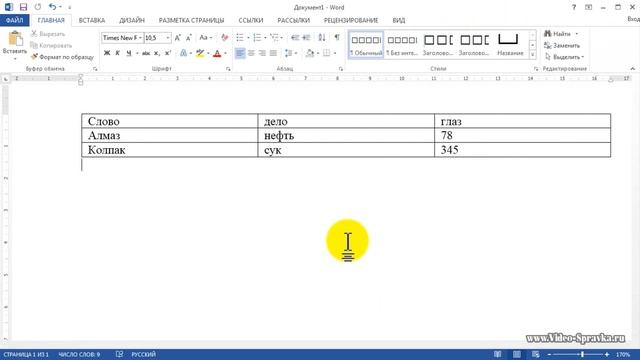Switch to the ВИД tab

[x=399, y=20]
